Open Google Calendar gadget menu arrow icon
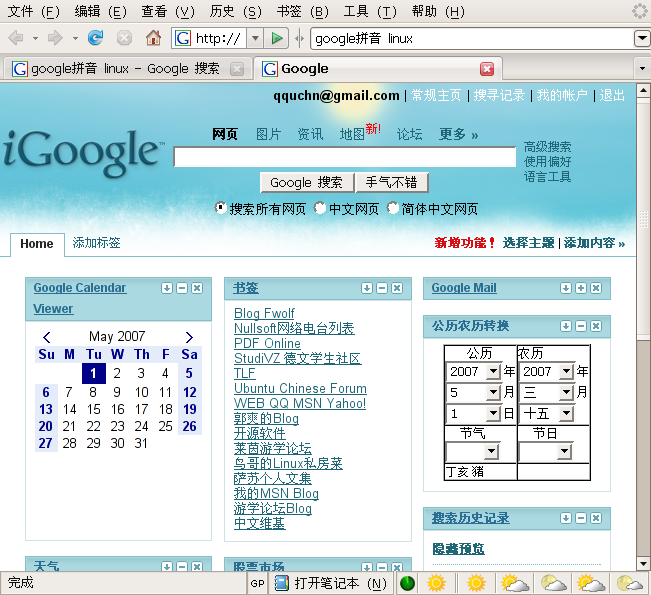Image resolution: width=651 pixels, height=595 pixels. point(167,288)
